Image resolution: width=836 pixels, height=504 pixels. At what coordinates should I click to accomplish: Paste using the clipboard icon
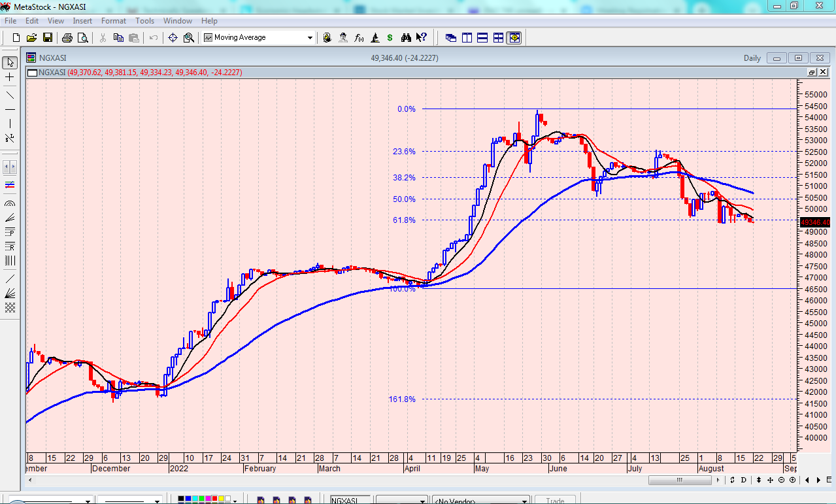pos(134,38)
